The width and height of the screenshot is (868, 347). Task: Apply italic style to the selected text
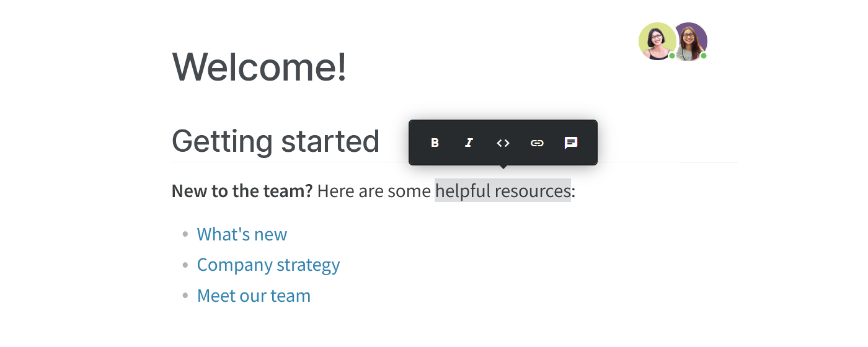469,143
